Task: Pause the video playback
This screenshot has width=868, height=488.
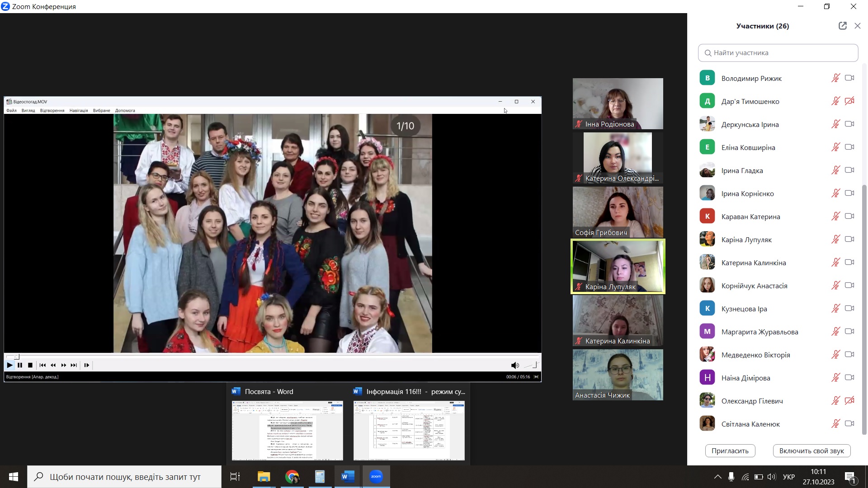Action: 20,365
